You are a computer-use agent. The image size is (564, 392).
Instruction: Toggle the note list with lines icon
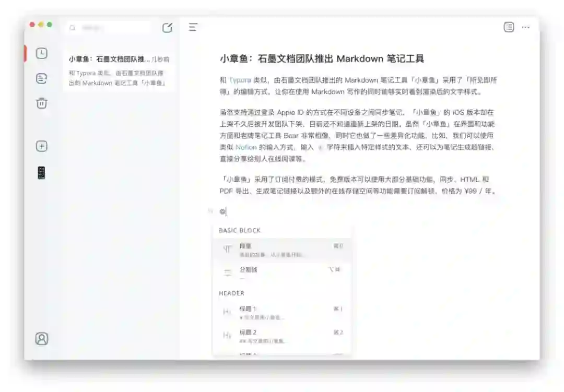click(193, 27)
